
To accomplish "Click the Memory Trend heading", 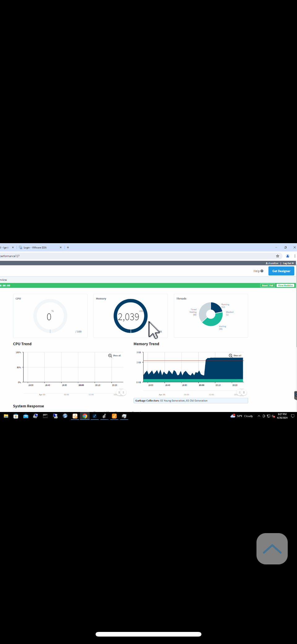I will click(146, 344).
